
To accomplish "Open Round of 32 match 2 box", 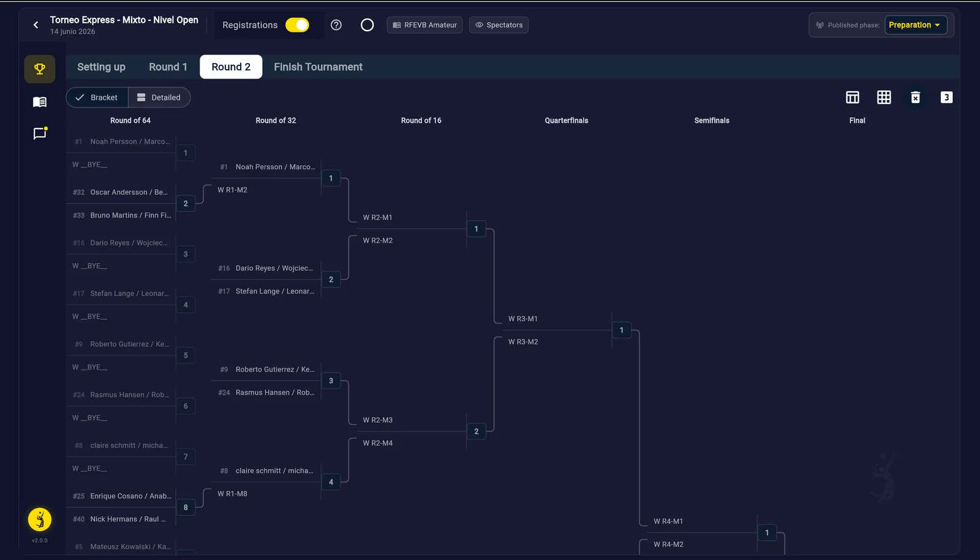I will tap(331, 279).
